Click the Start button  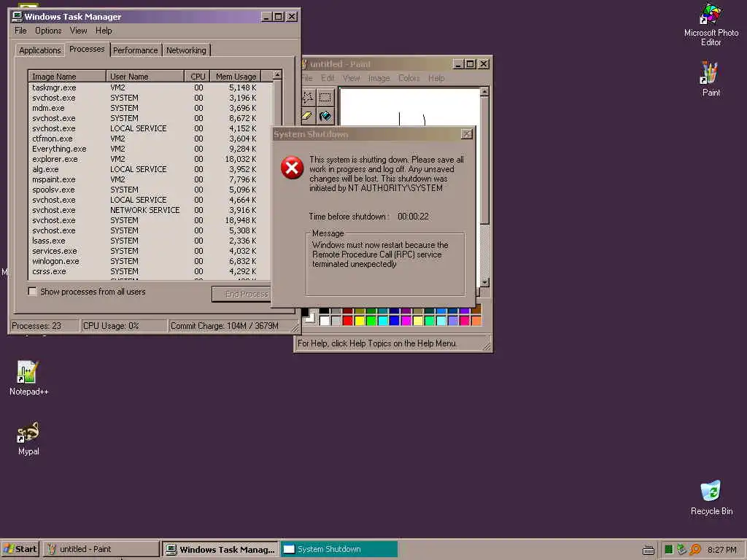point(20,549)
